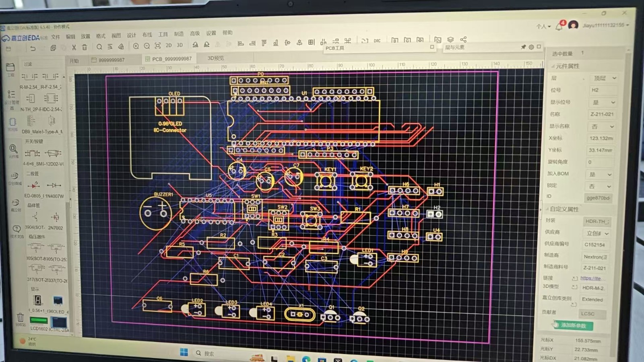The image size is (644, 362).
Task: Open the 布线 menu
Action: coord(147,35)
